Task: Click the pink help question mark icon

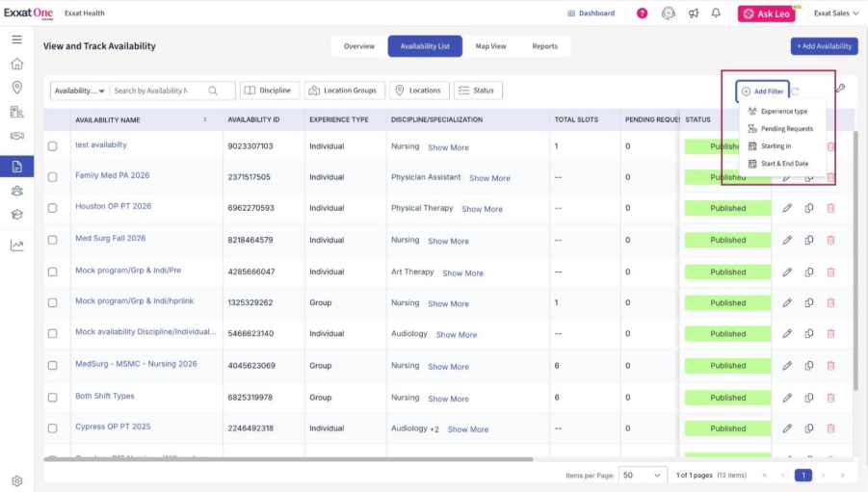Action: click(643, 13)
